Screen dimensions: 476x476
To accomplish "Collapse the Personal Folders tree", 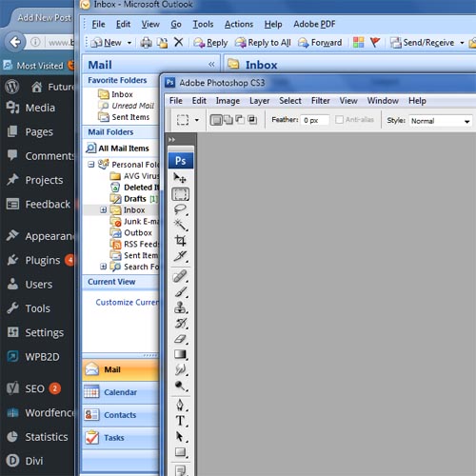I will [91, 165].
